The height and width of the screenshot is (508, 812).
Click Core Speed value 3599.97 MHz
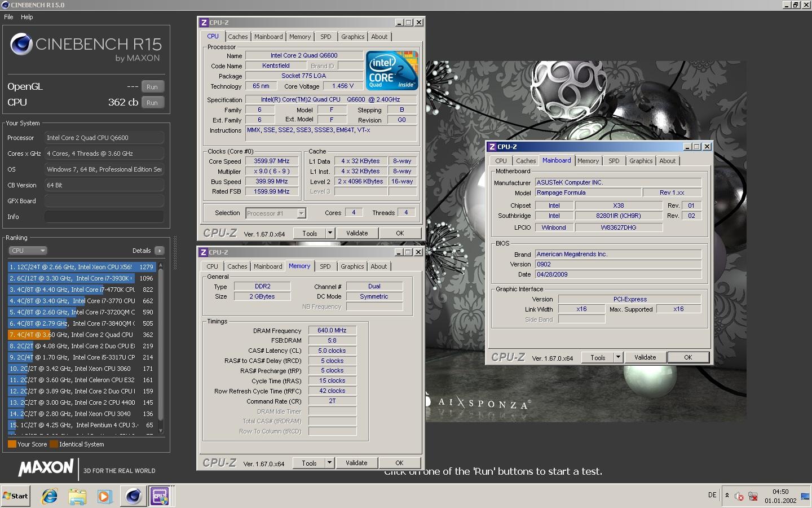(272, 161)
